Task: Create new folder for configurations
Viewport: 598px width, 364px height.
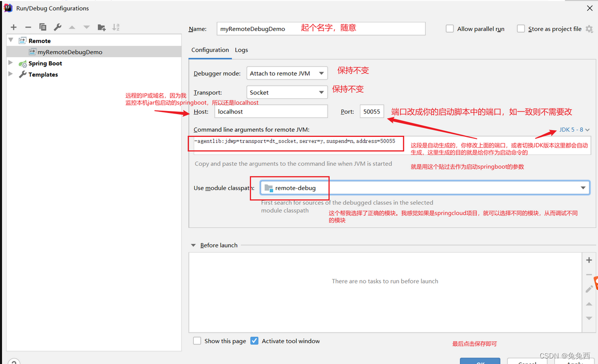Action: [101, 27]
